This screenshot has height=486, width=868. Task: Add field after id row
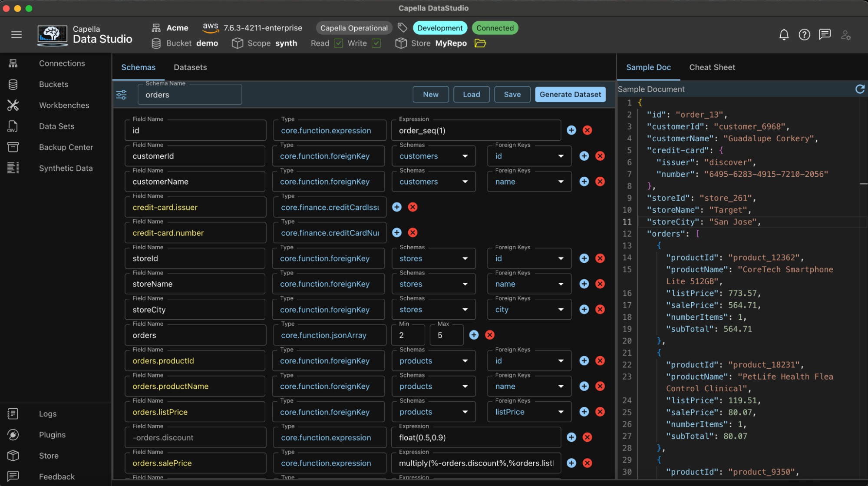coord(571,130)
